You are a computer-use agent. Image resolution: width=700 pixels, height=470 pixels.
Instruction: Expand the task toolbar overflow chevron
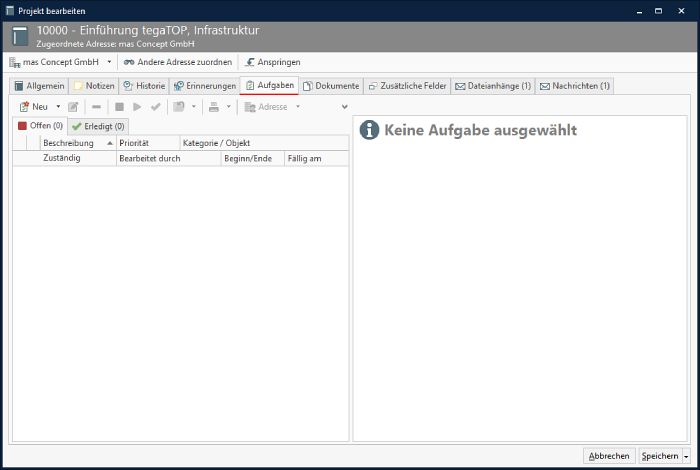(x=345, y=107)
